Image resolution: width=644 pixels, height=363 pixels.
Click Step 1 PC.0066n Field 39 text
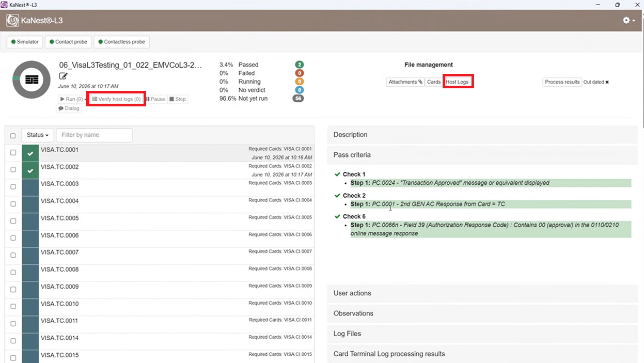tap(484, 229)
